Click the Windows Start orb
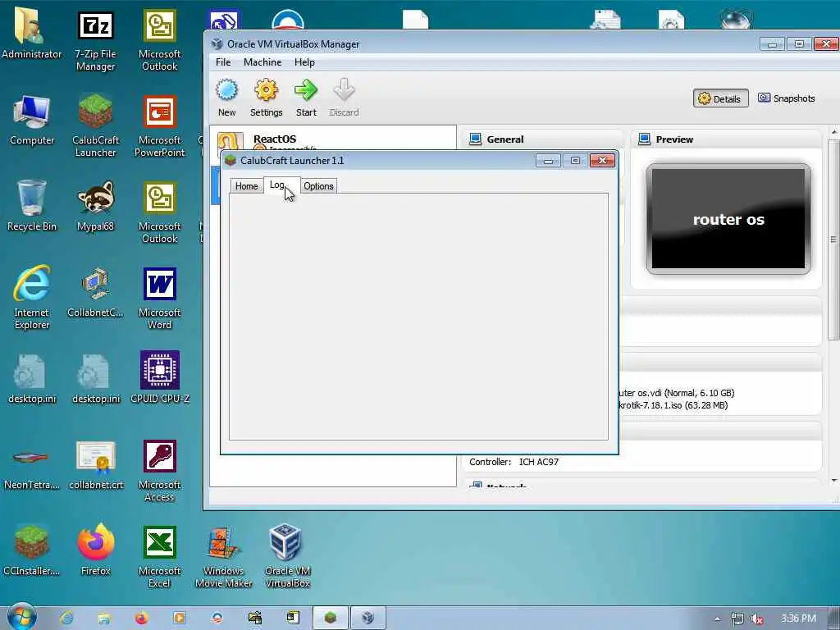The width and height of the screenshot is (840, 630). pyautogui.click(x=21, y=617)
